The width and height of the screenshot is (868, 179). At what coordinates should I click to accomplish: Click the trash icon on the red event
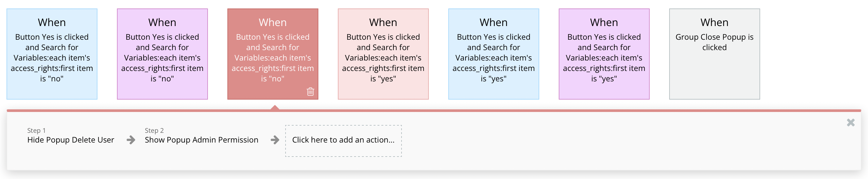(310, 91)
